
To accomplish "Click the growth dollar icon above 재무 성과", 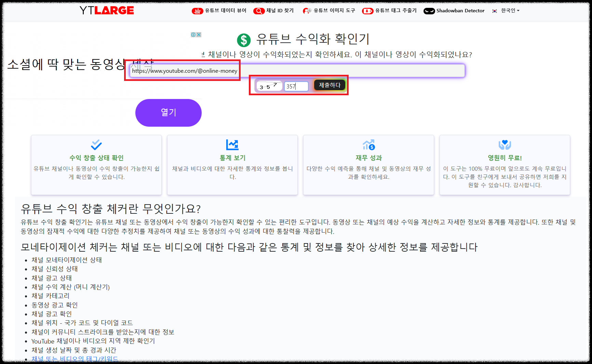I will [x=369, y=145].
